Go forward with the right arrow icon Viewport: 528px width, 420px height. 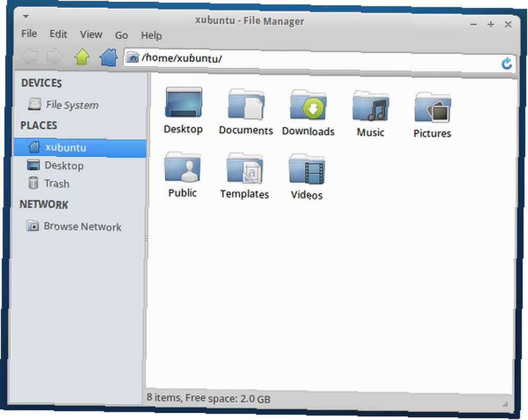click(54, 56)
